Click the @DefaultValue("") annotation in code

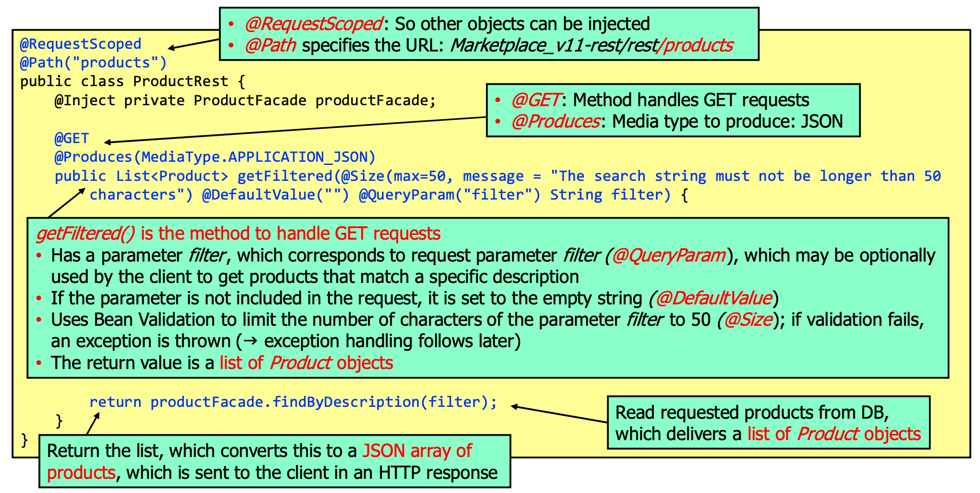pos(275,195)
